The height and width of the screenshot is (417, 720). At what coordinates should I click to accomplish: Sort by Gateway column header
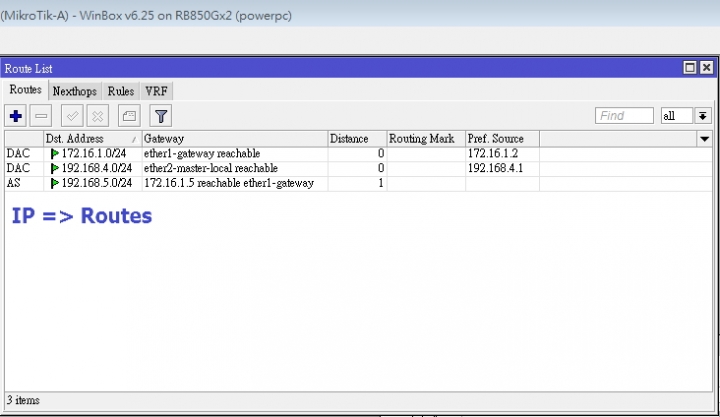pyautogui.click(x=235, y=139)
